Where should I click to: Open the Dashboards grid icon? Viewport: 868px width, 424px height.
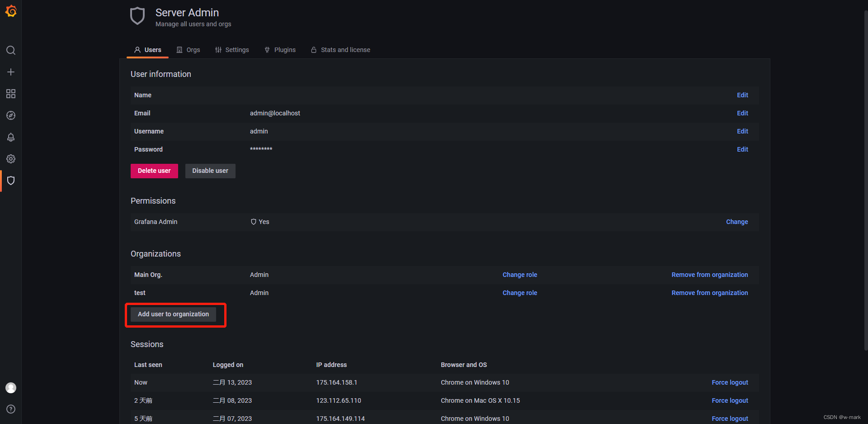(11, 94)
